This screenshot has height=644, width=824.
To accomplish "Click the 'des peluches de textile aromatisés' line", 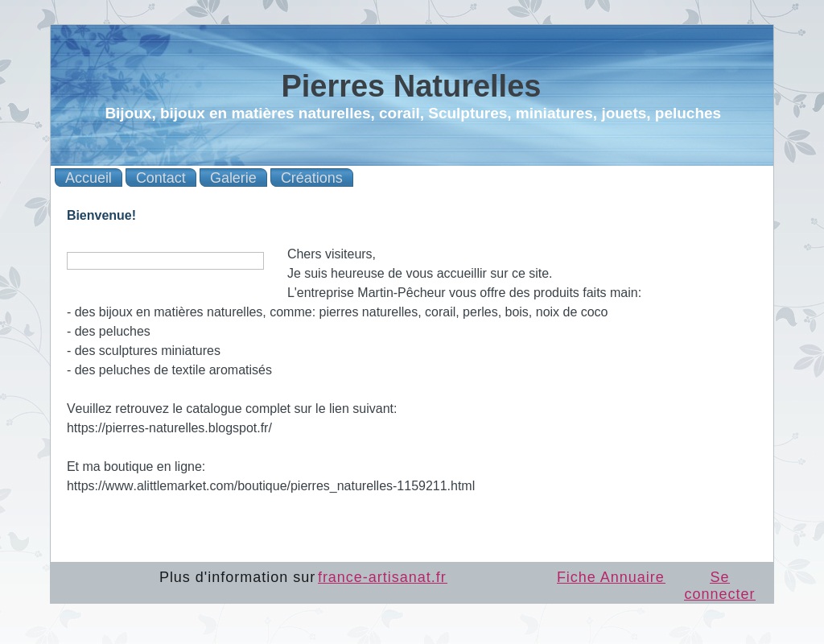I will [x=169, y=370].
